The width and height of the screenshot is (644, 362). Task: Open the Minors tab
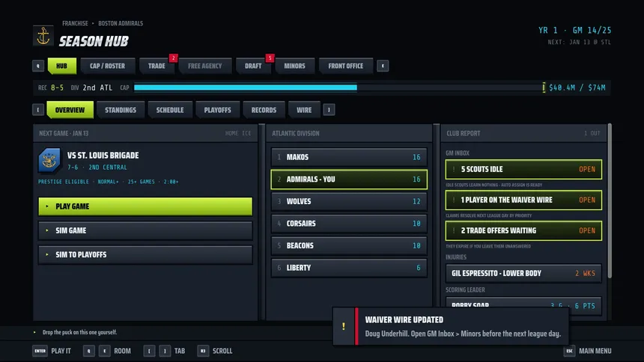coord(294,66)
